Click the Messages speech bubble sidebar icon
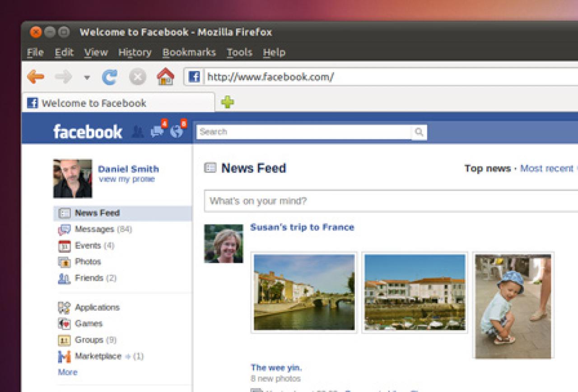 [64, 230]
